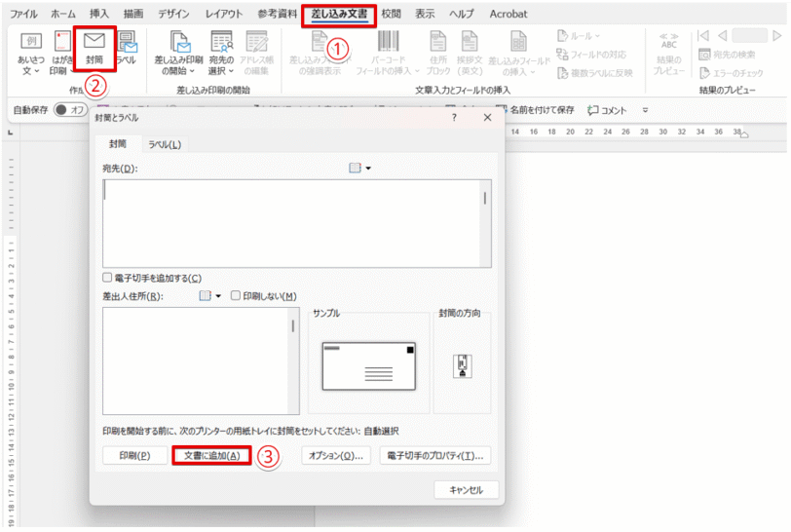Switch to the 挿入 ribbon tab
Image resolution: width=791 pixels, height=532 pixels.
[98, 14]
